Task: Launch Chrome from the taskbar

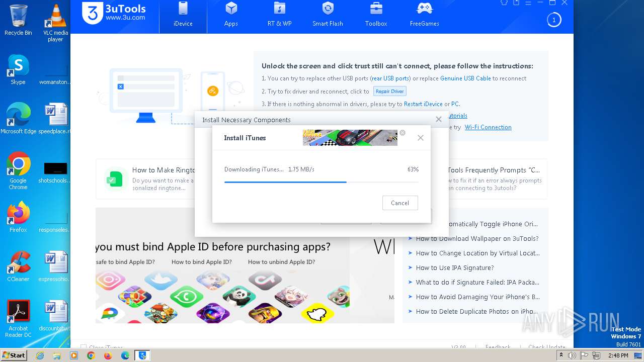Action: pyautogui.click(x=91, y=355)
